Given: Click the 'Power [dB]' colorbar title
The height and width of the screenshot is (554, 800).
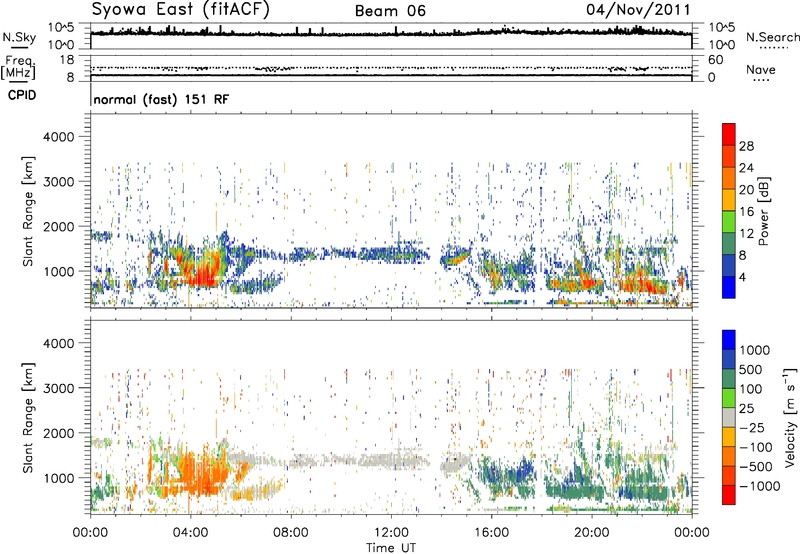Looking at the screenshot, I should tap(763, 211).
